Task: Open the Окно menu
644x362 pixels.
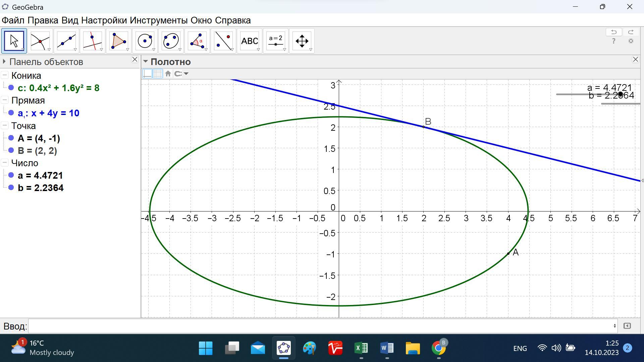Action: click(201, 20)
